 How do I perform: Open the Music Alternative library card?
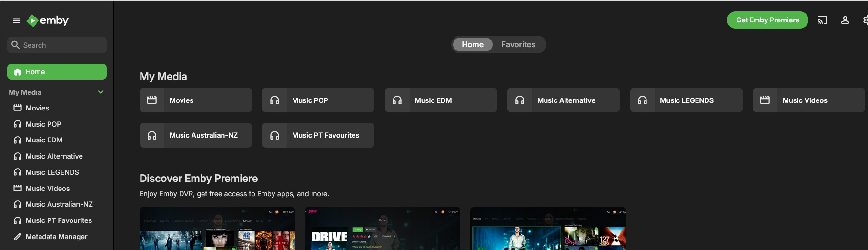click(x=564, y=100)
